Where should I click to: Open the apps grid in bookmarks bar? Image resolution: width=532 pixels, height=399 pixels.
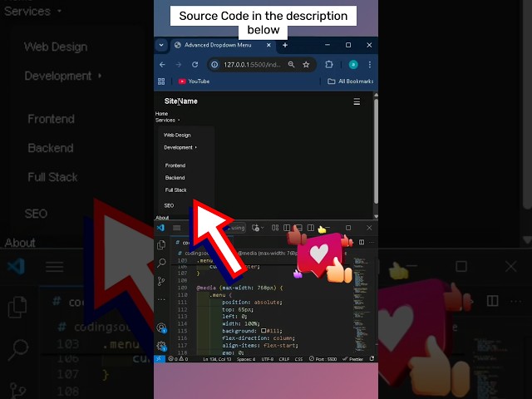(161, 81)
